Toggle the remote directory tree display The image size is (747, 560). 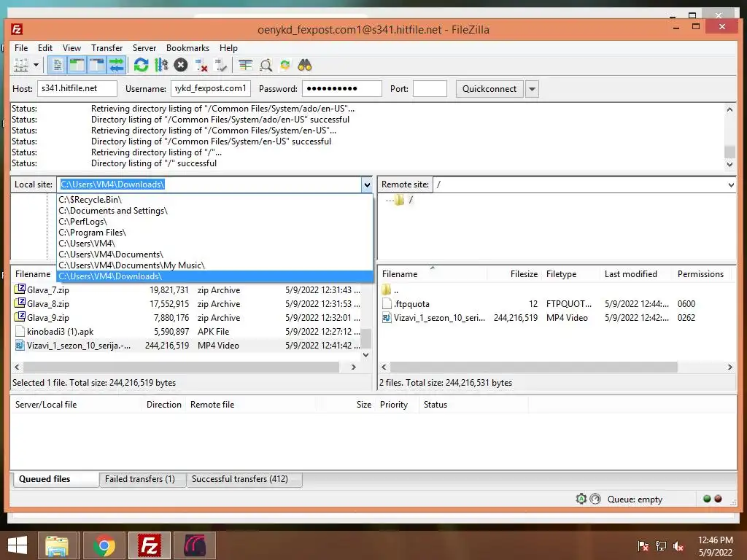(x=97, y=65)
